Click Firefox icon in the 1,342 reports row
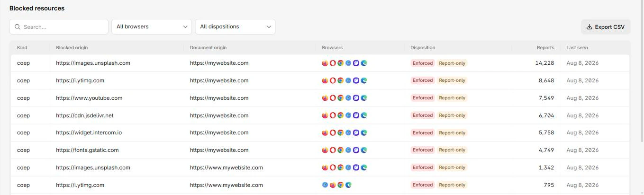This screenshot has width=644, height=195. 325,168
